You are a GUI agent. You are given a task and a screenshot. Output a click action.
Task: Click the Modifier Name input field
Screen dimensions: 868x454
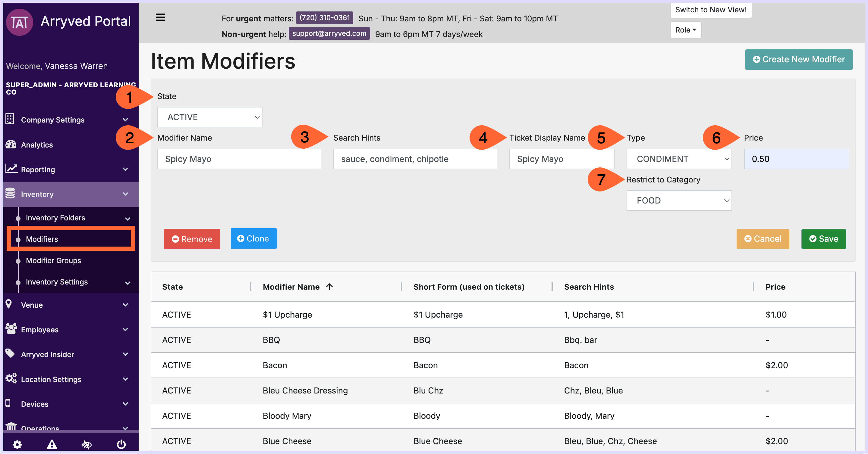pyautogui.click(x=239, y=159)
